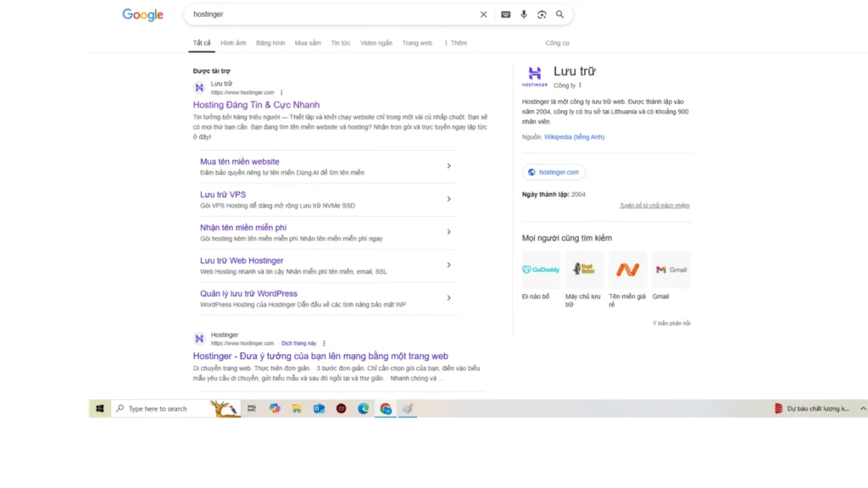
Task: Open Hostinger - Đưa ý tưởng result title
Action: point(320,357)
